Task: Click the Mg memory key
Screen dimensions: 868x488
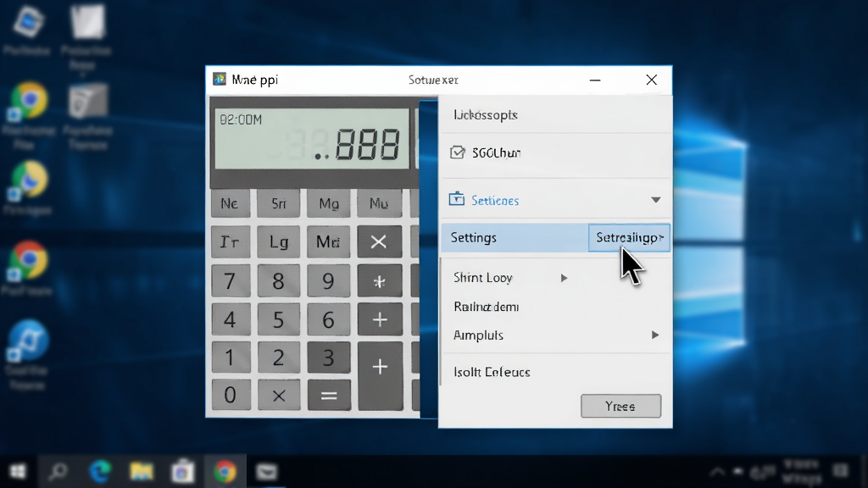Action: [x=329, y=203]
